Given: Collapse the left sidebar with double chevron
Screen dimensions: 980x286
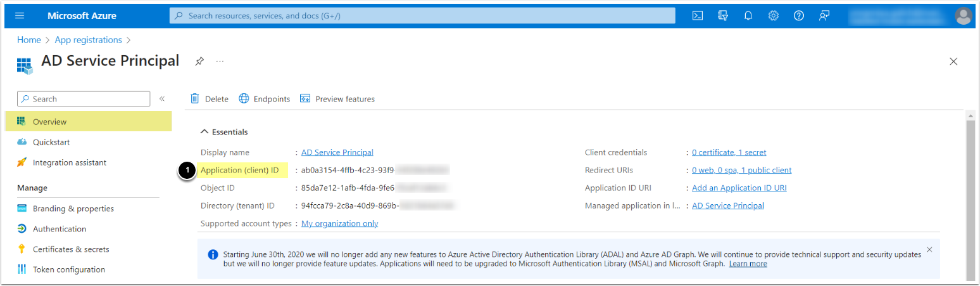Looking at the screenshot, I should (162, 99).
